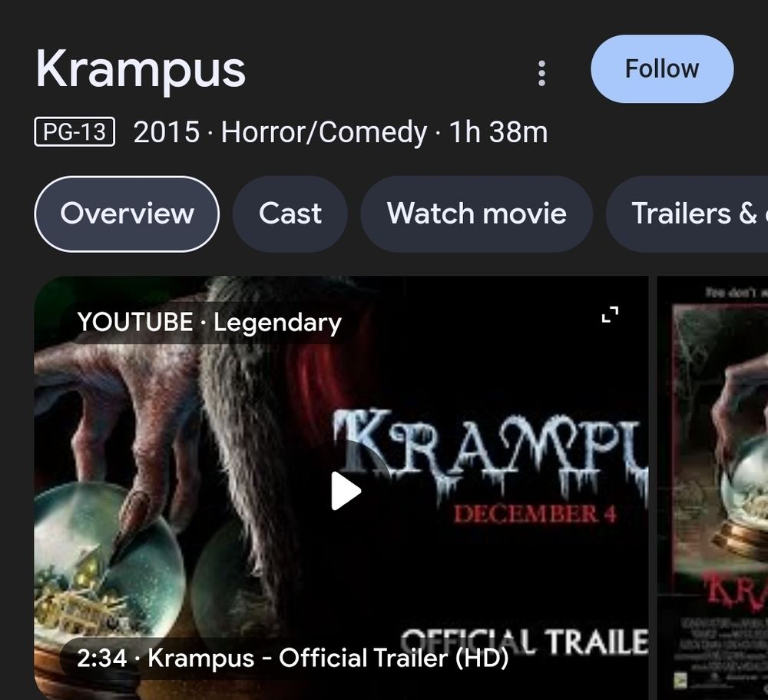Image resolution: width=768 pixels, height=700 pixels.
Task: Tap the Krampus title heading
Action: [141, 69]
